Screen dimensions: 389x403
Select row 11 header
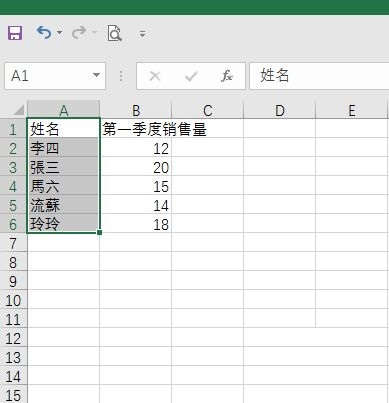13,319
